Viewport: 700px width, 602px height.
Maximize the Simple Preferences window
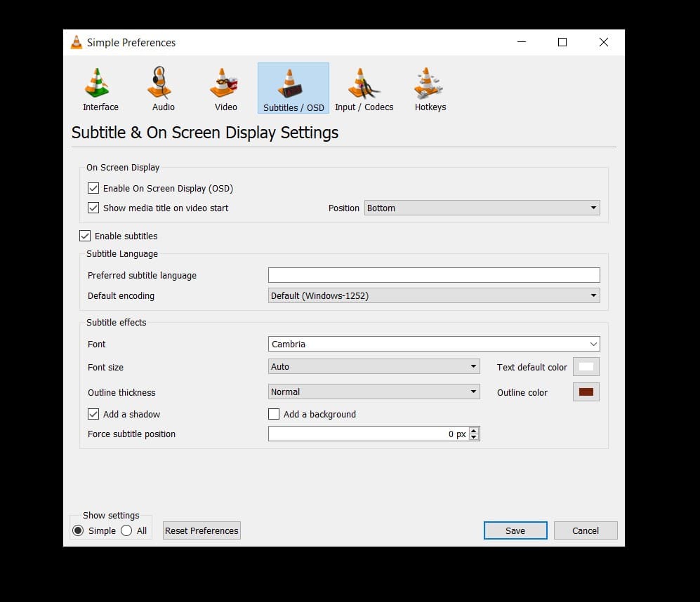pyautogui.click(x=562, y=42)
